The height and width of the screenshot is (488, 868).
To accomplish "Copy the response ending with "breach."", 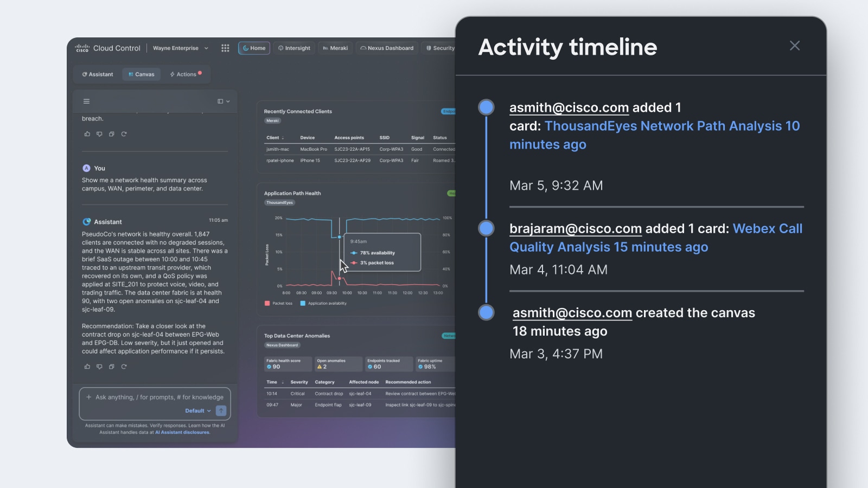I will (112, 134).
